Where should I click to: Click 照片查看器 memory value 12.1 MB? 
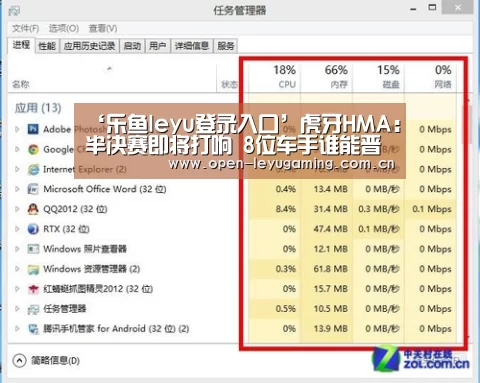[331, 249]
